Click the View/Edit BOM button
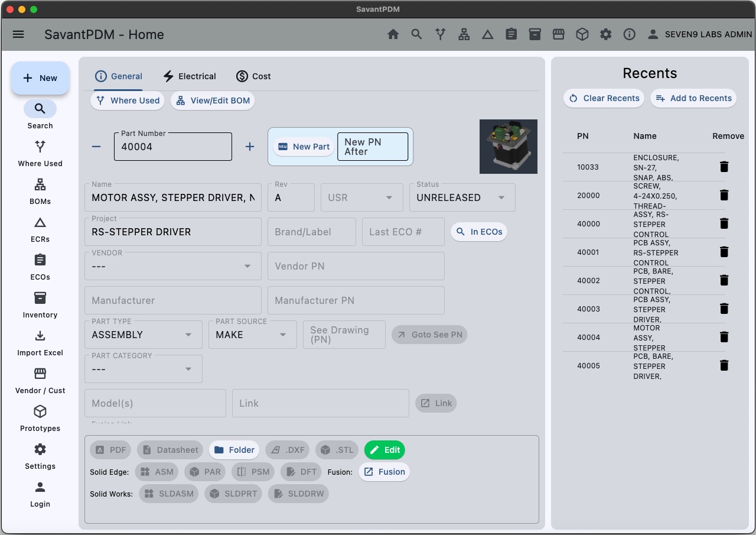This screenshot has width=756, height=535. 213,100
